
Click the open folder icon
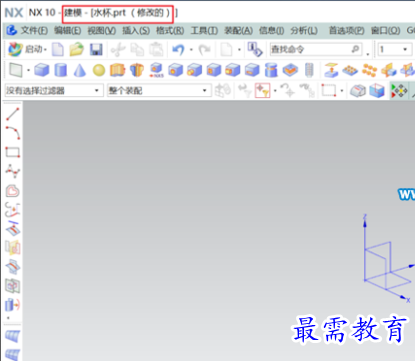pyautogui.click(x=77, y=50)
